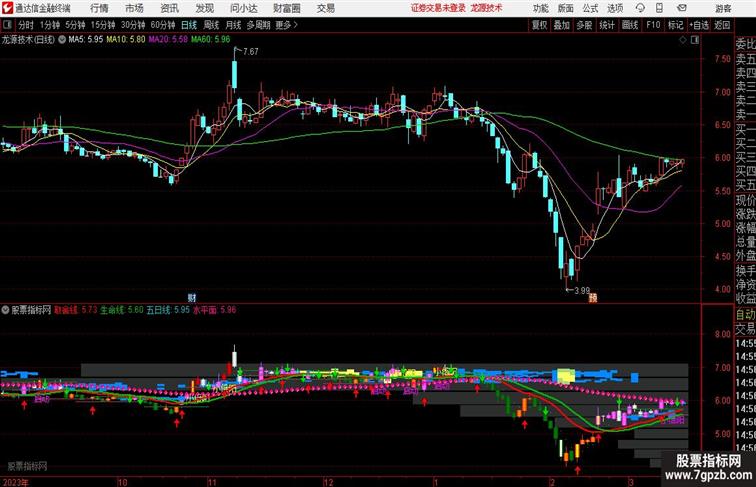This screenshot has width=756, height=487.
Task: Click the red 龙源技术 stock name in title bar
Action: [486, 8]
